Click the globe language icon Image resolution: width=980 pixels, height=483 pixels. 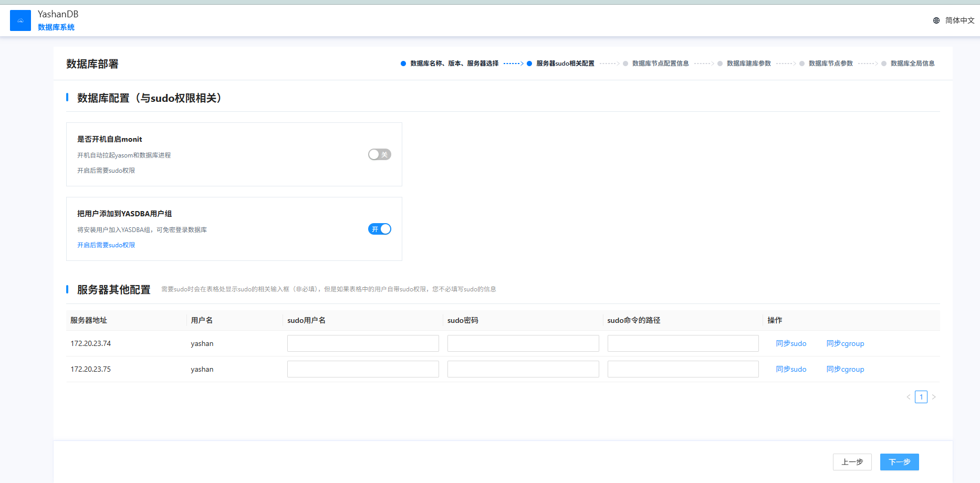pyautogui.click(x=936, y=20)
